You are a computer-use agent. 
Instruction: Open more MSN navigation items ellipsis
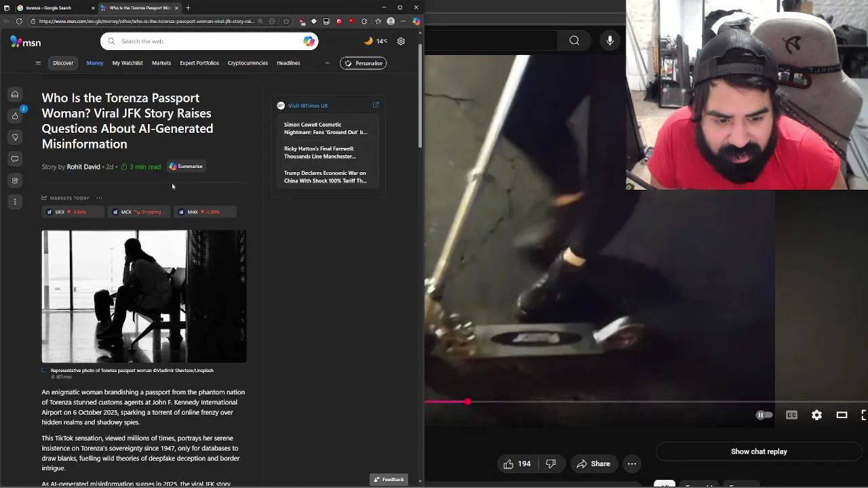[x=327, y=63]
